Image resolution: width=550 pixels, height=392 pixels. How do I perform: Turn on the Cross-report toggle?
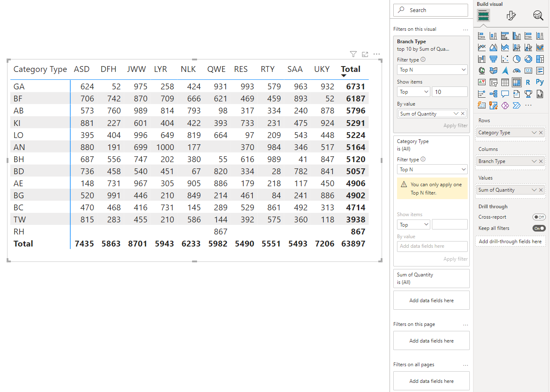[x=539, y=217]
